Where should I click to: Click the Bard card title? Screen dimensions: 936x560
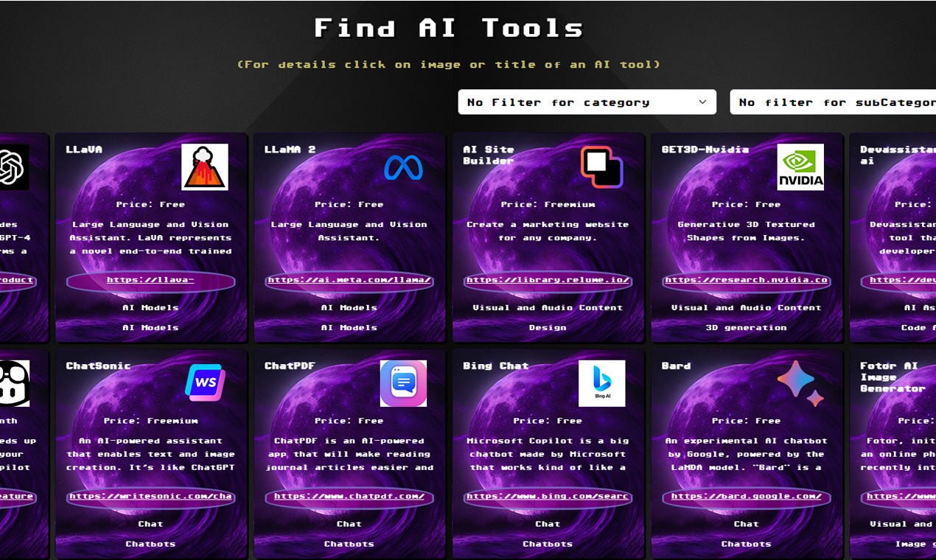(x=676, y=366)
